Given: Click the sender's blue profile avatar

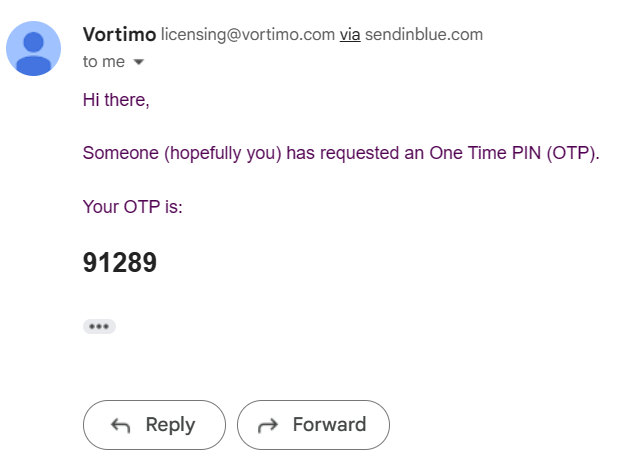Looking at the screenshot, I should click(x=33, y=48).
